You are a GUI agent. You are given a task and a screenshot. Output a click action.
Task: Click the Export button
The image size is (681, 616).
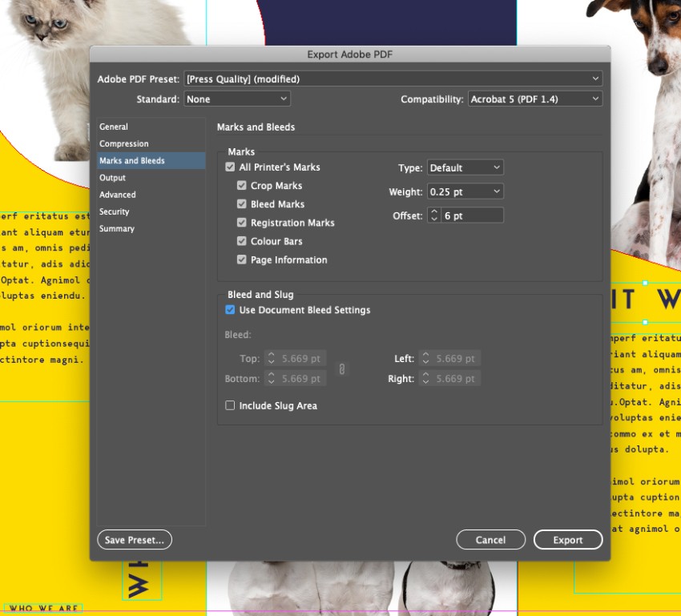point(568,540)
